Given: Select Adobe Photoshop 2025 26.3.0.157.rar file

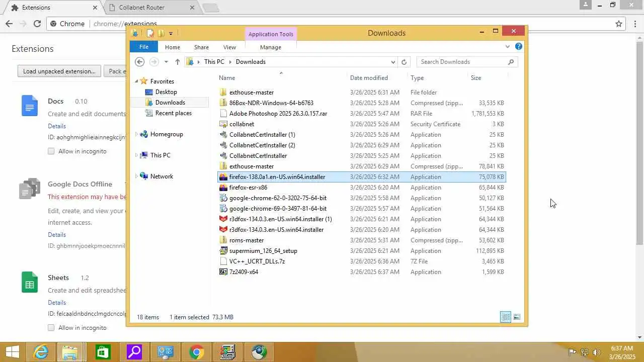Looking at the screenshot, I should click(x=278, y=114).
